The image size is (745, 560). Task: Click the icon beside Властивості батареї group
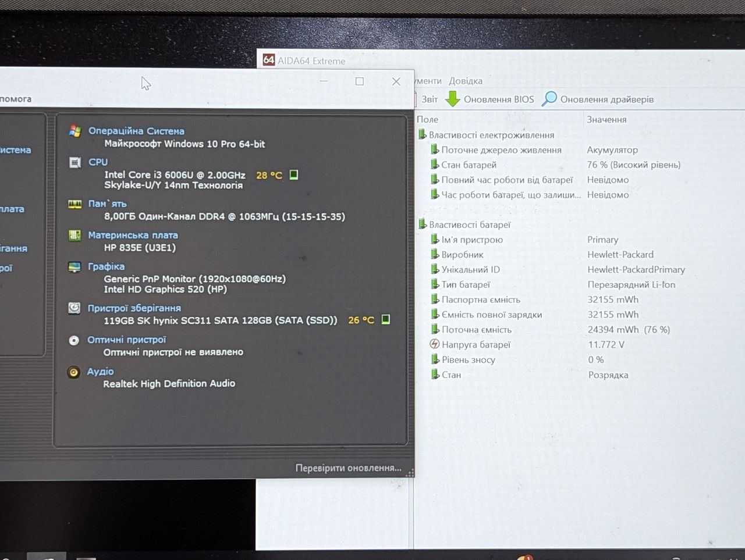pyautogui.click(x=423, y=224)
